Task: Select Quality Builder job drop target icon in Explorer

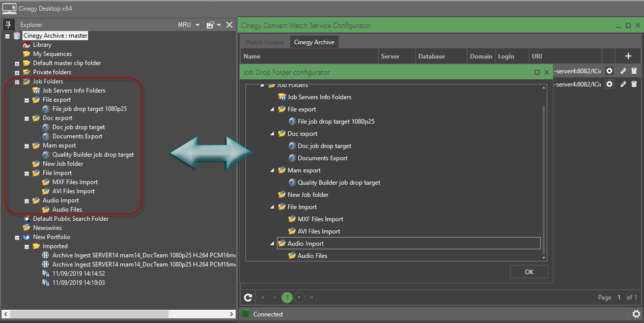Action: coord(46,155)
